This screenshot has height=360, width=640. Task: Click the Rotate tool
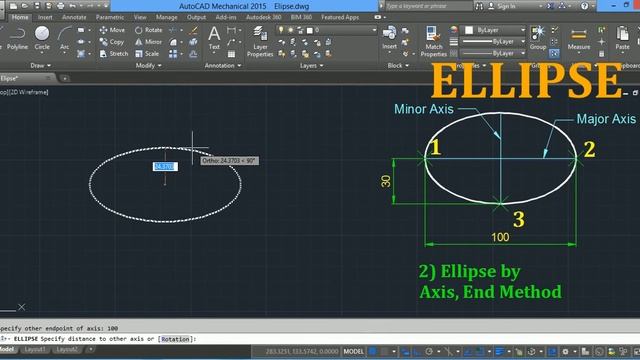[149, 30]
